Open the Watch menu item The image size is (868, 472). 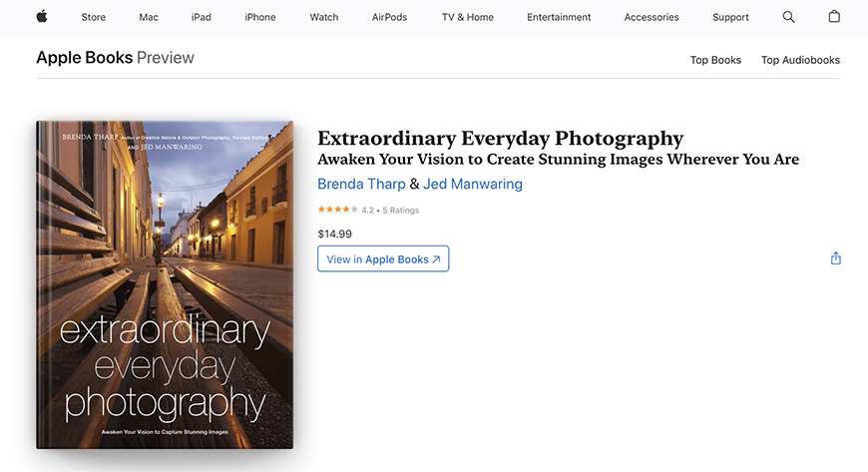pos(324,17)
